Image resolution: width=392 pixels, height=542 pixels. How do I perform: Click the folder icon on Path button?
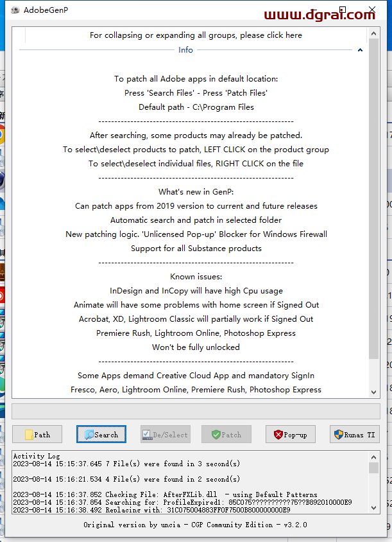click(x=29, y=435)
